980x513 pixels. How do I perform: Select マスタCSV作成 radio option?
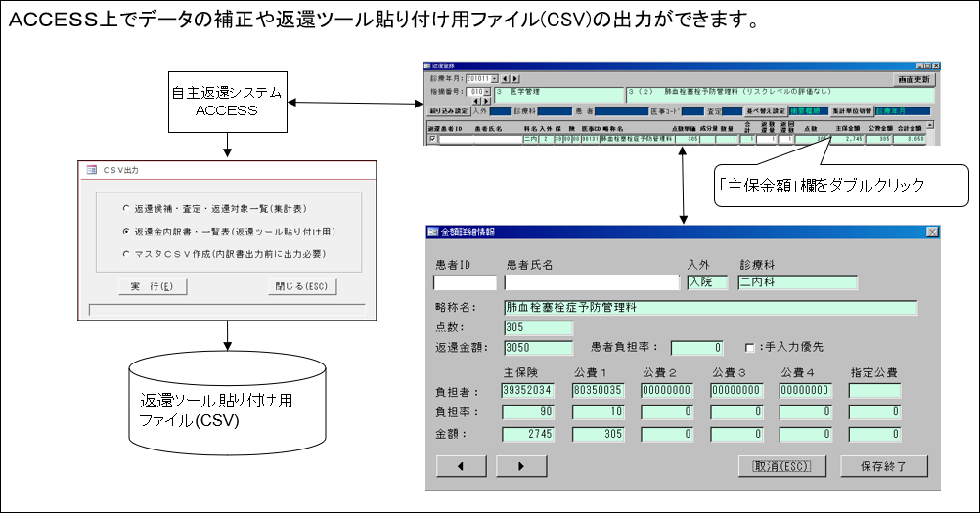[x=126, y=253]
